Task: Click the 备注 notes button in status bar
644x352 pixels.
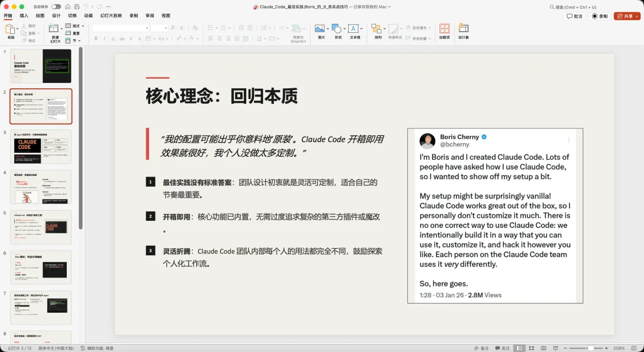Action: pos(481,348)
